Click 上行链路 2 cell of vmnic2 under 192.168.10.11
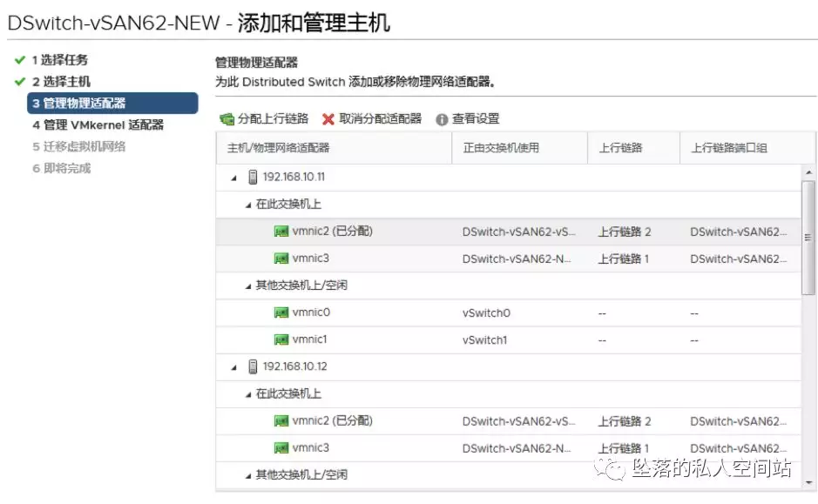The width and height of the screenshot is (818, 504). [625, 232]
